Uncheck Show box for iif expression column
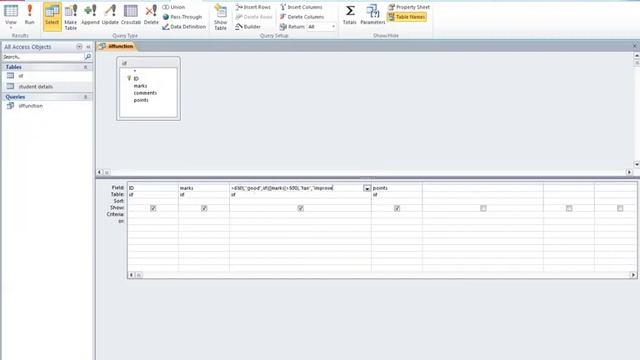Viewport: 640px width, 360px height. [301, 208]
